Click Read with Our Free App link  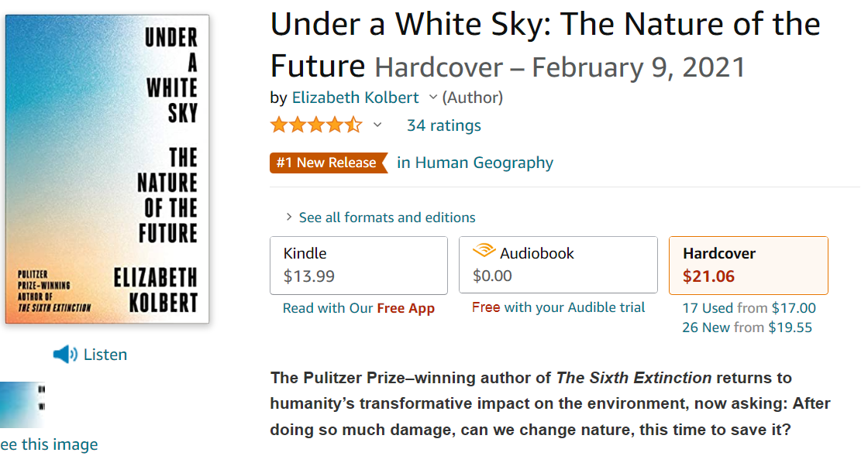358,308
